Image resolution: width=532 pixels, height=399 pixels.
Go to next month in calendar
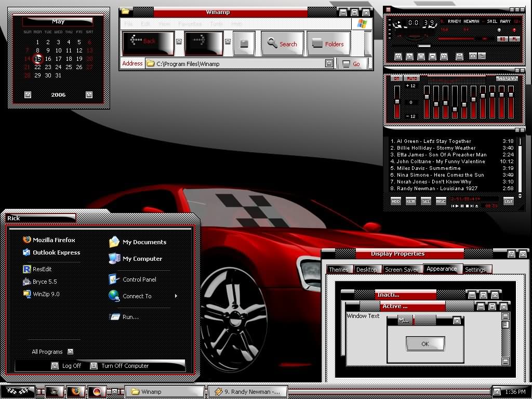point(89,95)
